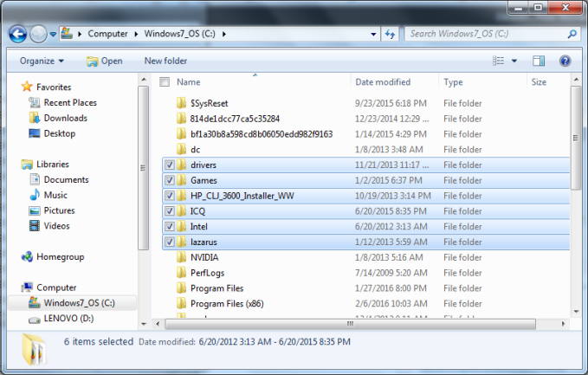Sort by Date modified column
Image resolution: width=588 pixels, height=375 pixels.
point(383,81)
